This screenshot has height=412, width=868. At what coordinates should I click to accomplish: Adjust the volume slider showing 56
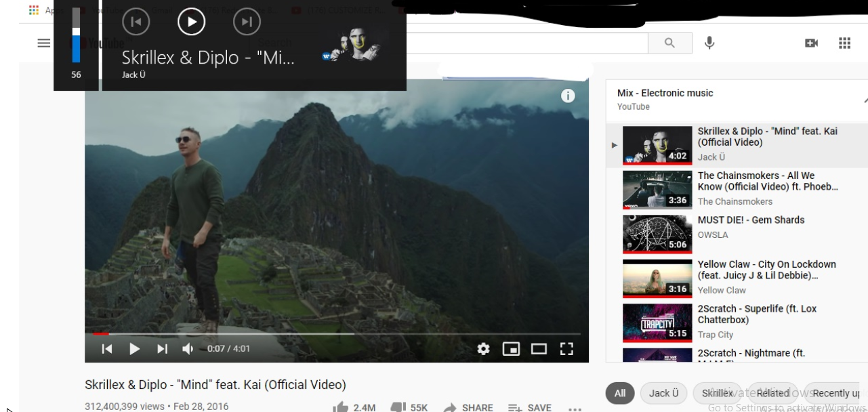(x=76, y=35)
